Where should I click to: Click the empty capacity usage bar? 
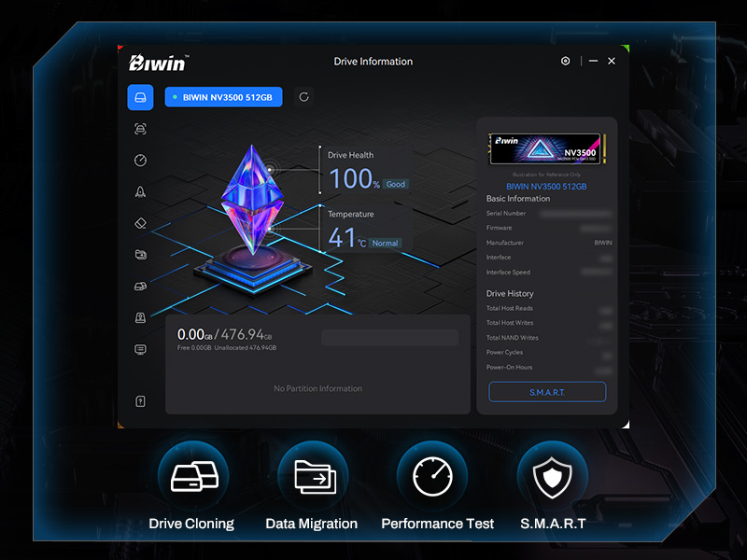(389, 338)
